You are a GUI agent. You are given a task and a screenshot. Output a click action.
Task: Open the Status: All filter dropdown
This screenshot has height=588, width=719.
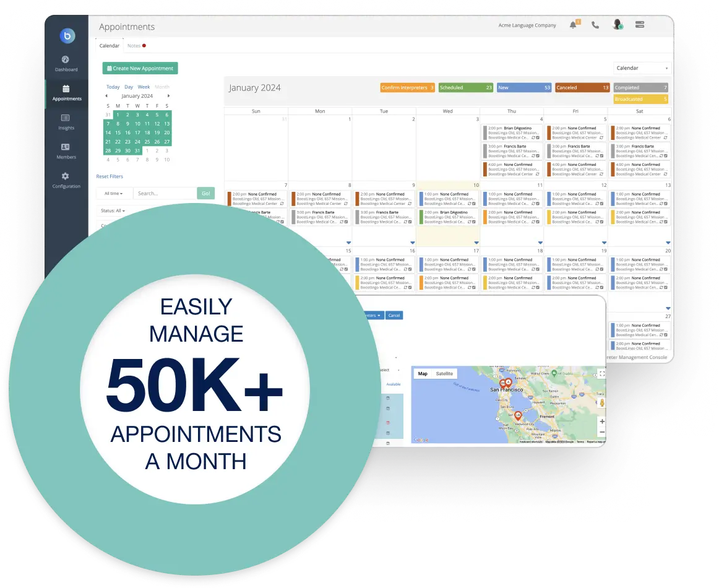click(111, 210)
